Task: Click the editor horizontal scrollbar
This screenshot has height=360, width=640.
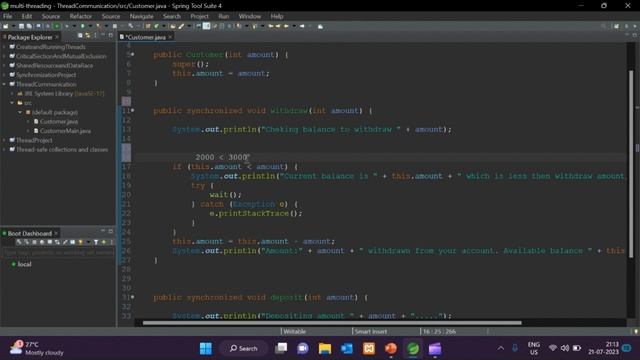Action: tap(332, 323)
